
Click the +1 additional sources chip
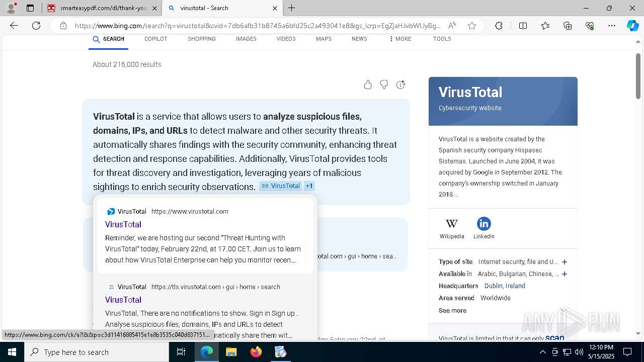309,186
